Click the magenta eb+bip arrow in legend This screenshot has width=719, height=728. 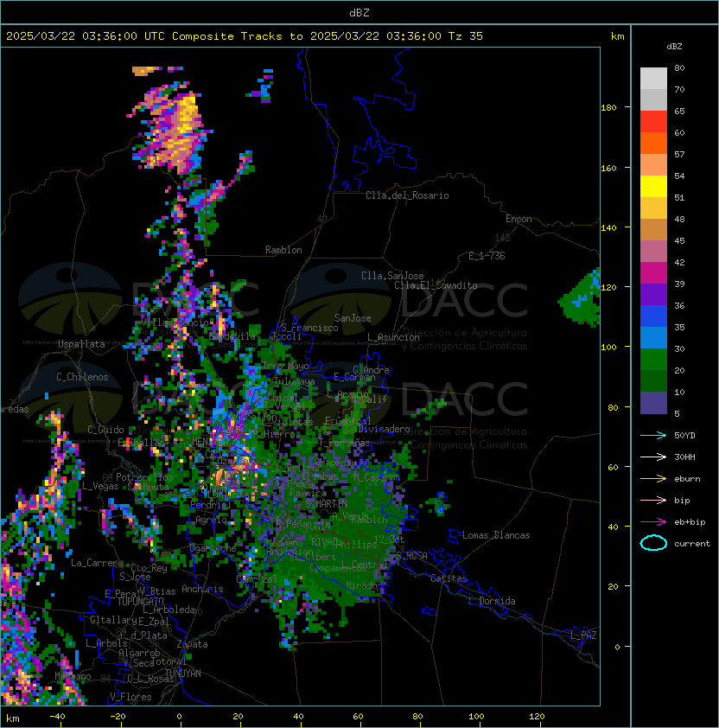tap(653, 522)
